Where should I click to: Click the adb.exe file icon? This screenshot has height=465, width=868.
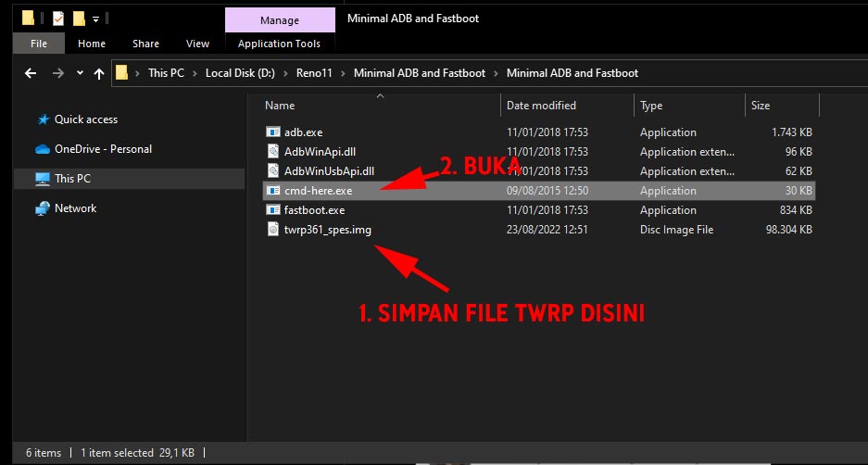(273, 132)
